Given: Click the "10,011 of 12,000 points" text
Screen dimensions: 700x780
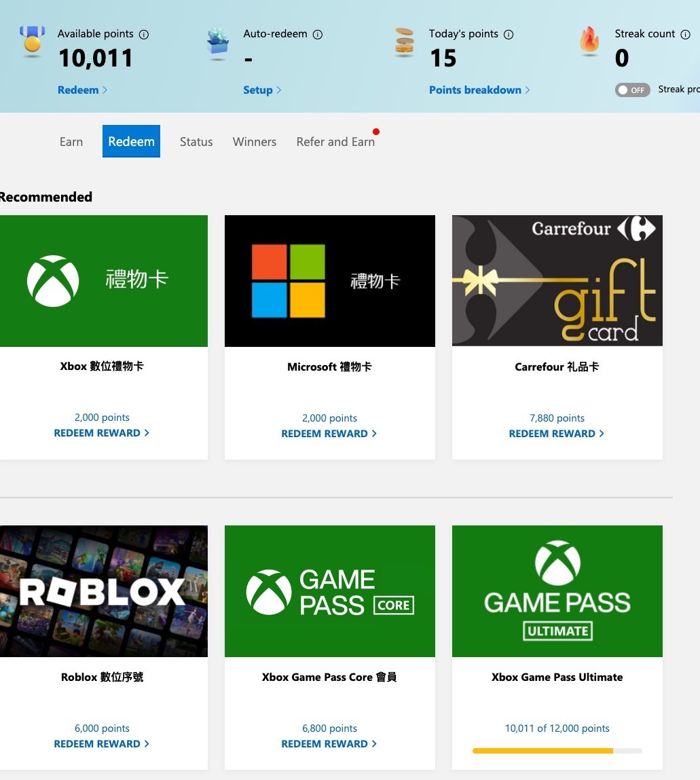Looking at the screenshot, I should click(x=557, y=728).
